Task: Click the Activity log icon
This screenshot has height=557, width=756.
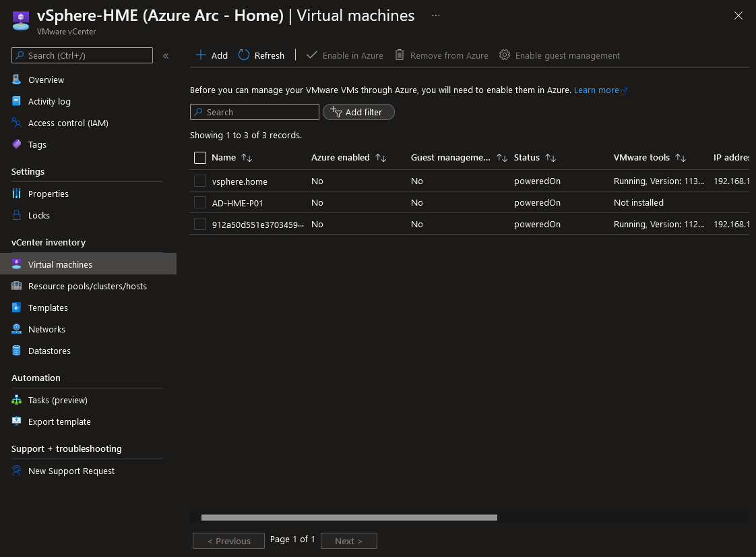Action: [x=16, y=101]
